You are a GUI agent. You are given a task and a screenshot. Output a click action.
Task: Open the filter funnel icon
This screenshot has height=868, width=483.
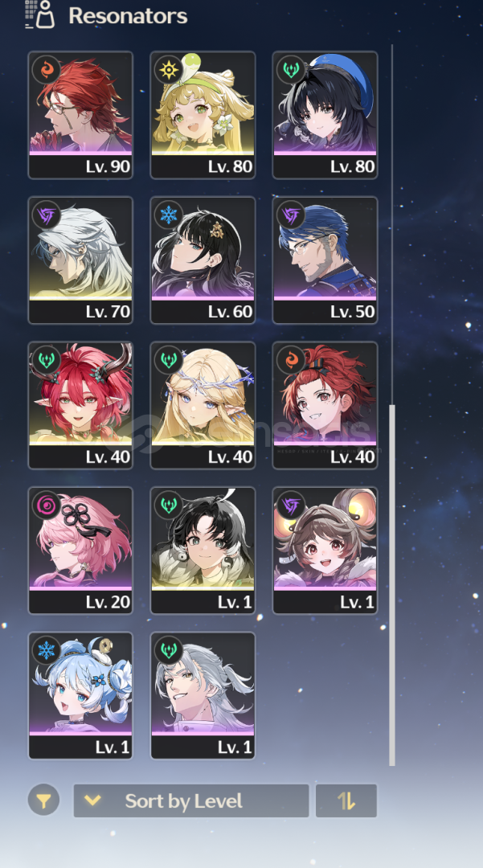43,800
